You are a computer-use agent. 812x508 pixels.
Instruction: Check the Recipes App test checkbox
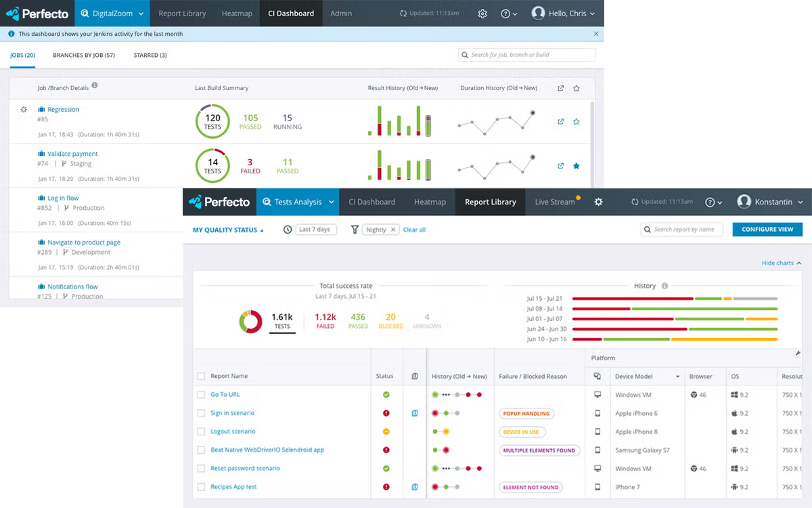pyautogui.click(x=201, y=486)
